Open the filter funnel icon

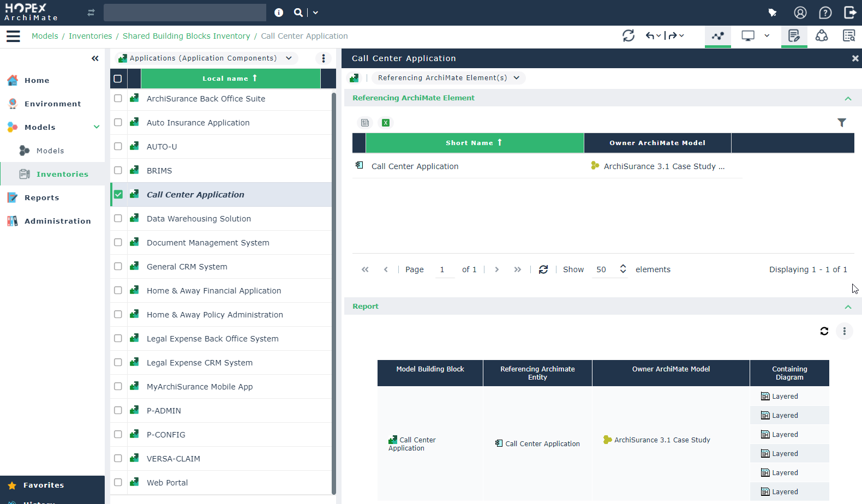tap(842, 123)
